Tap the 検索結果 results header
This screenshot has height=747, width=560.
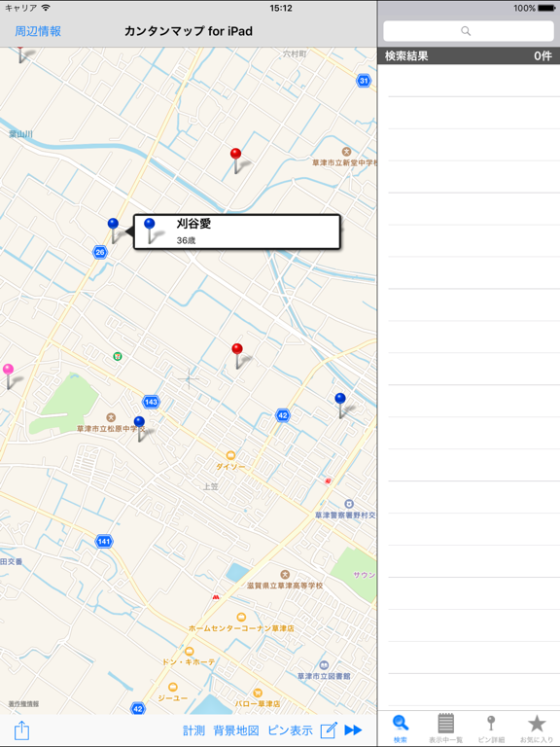click(469, 55)
